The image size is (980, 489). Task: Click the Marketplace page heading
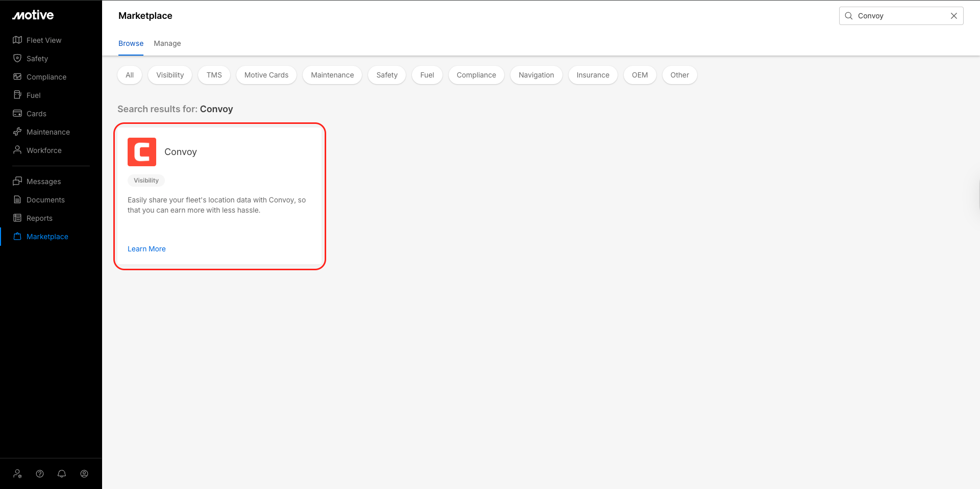coord(145,16)
